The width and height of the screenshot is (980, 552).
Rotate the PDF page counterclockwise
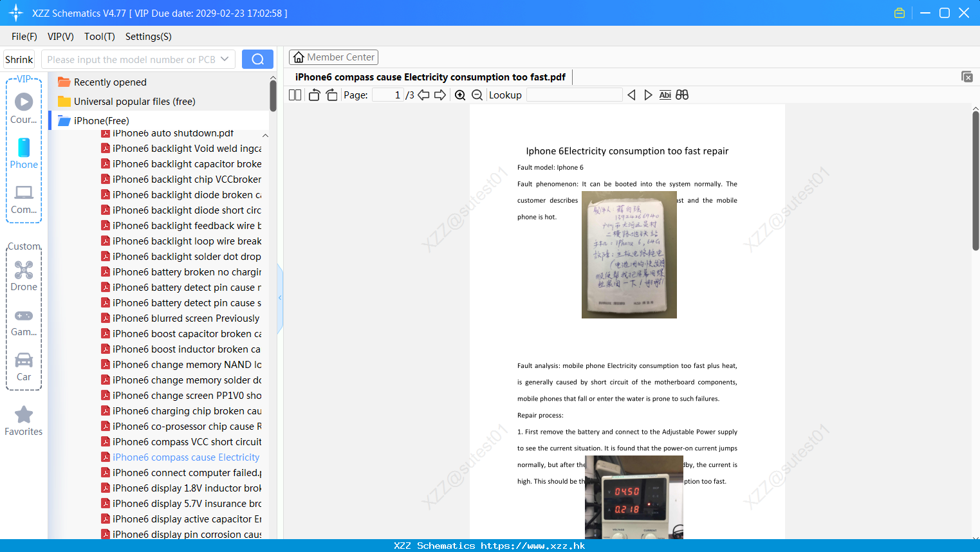click(x=315, y=95)
